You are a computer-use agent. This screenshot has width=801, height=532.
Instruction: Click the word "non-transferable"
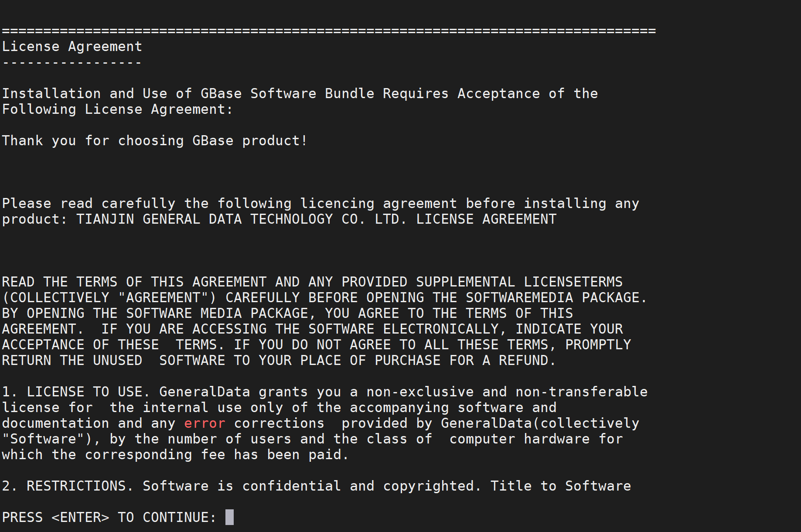click(x=582, y=392)
